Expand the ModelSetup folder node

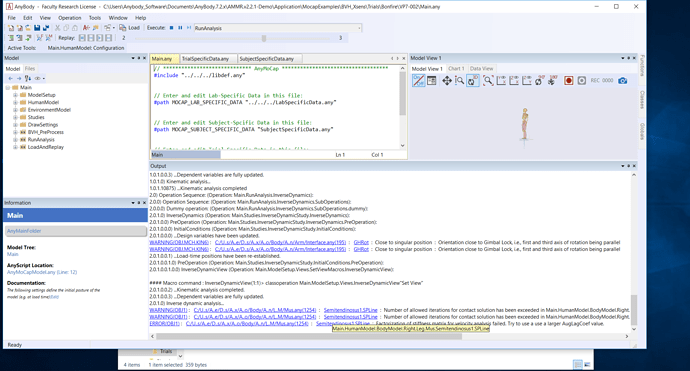(x=15, y=95)
